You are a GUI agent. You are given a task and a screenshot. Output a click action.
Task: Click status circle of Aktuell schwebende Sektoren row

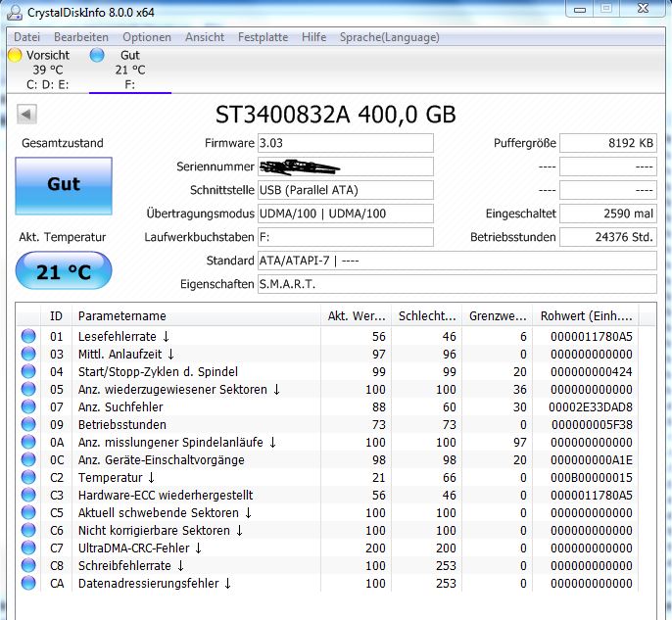[x=28, y=512]
